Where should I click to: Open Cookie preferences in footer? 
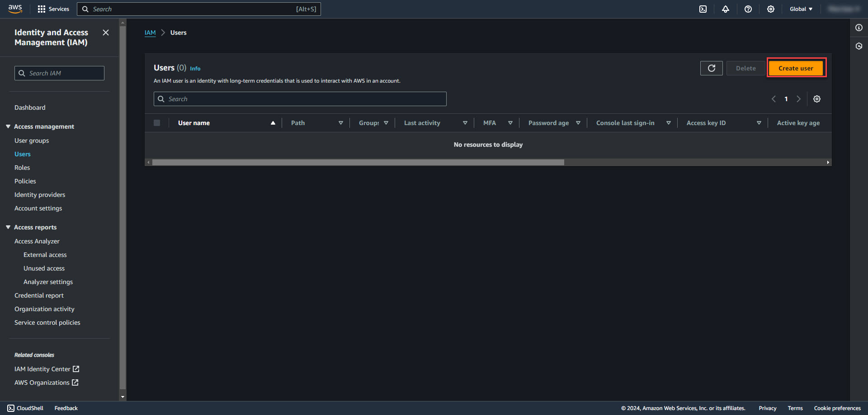point(837,408)
